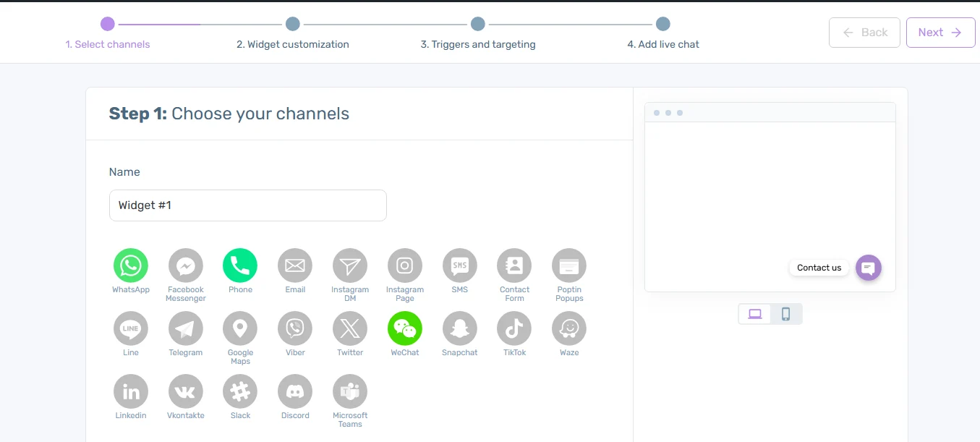Viewport: 980px width, 442px height.
Task: Go to Widget customization step
Action: (x=292, y=25)
